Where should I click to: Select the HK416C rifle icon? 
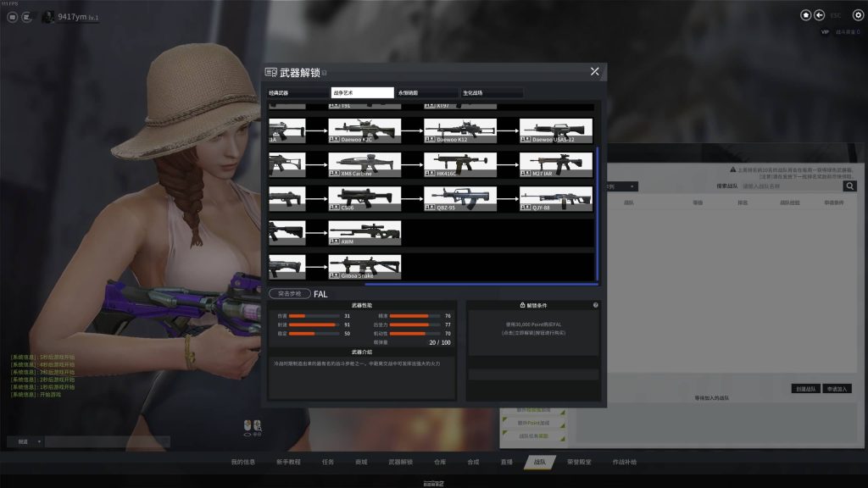pos(460,164)
